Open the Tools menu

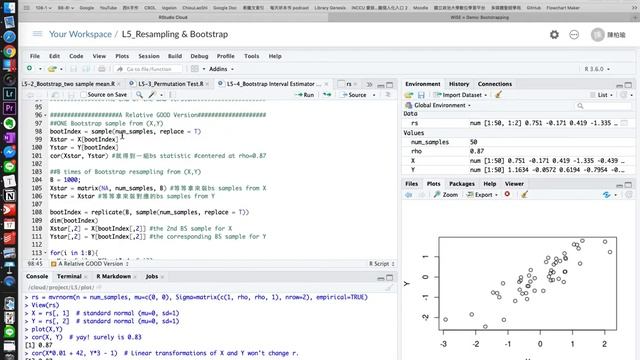pos(251,56)
